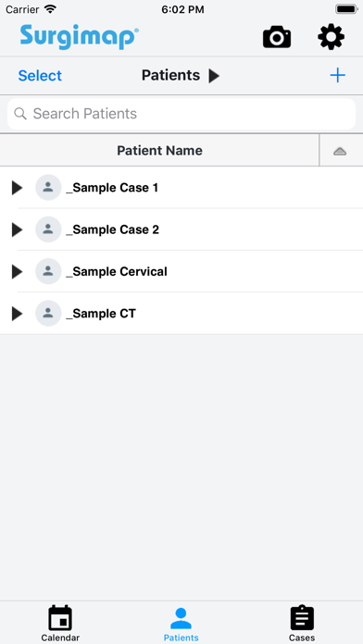
Task: Open settings via the gear icon
Action: (x=331, y=37)
